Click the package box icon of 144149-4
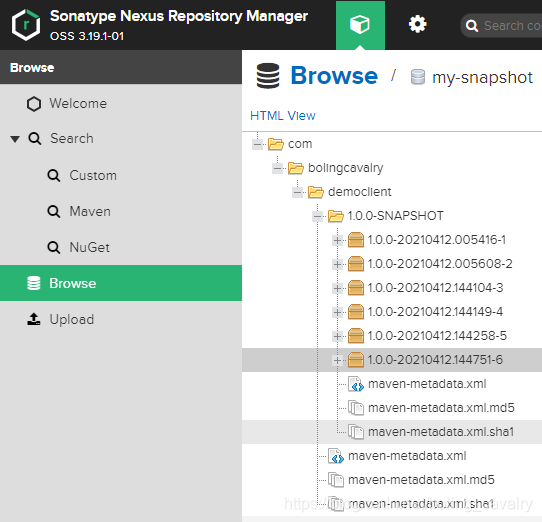The height and width of the screenshot is (522, 542). point(356,312)
